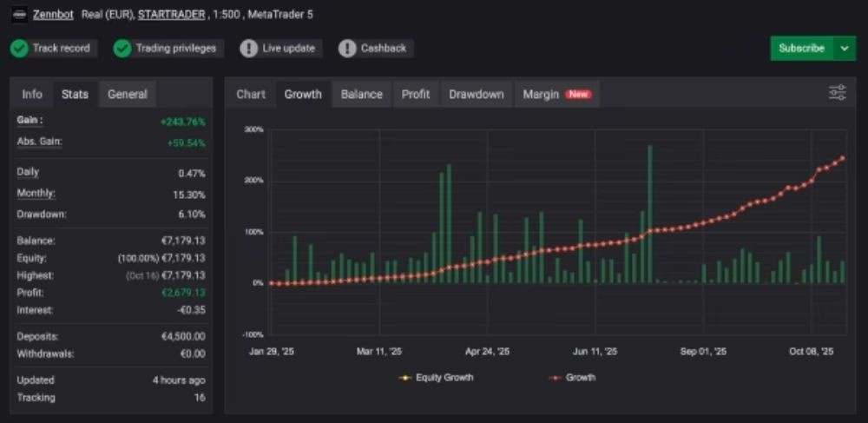This screenshot has height=423, width=868.
Task: Expand the Subscribe dropdown arrow
Action: pyautogui.click(x=845, y=48)
